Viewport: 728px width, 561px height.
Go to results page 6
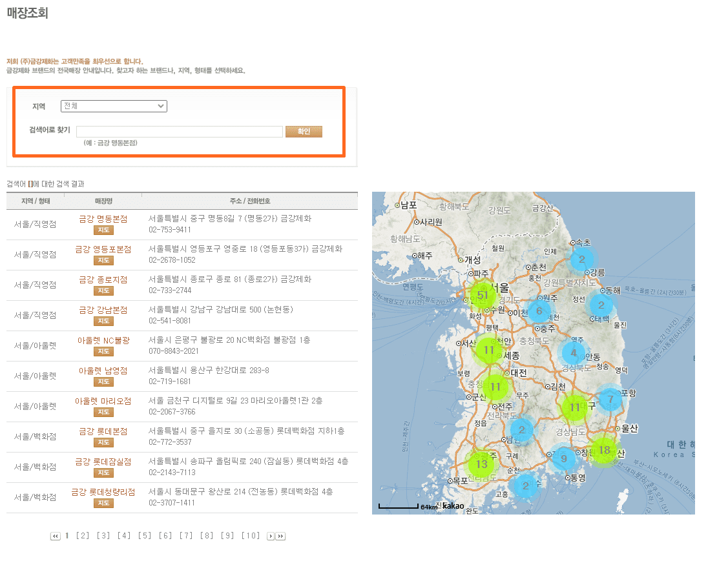point(165,536)
